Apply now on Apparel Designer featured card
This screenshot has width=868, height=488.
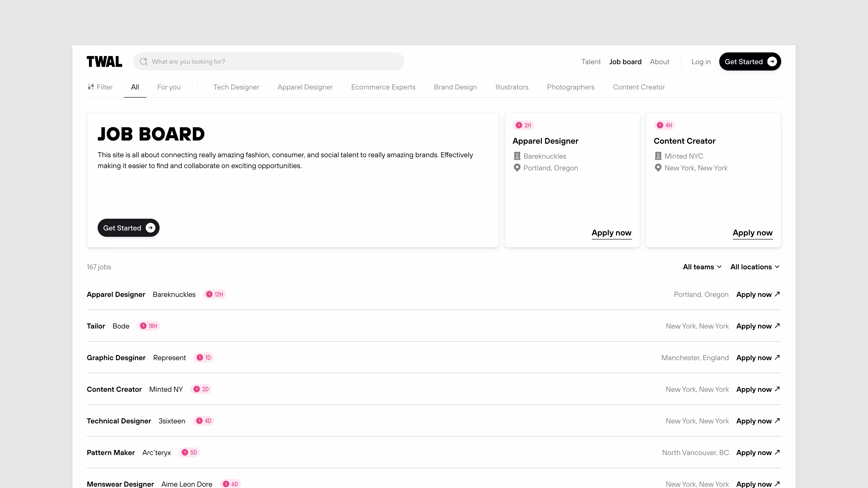click(612, 233)
